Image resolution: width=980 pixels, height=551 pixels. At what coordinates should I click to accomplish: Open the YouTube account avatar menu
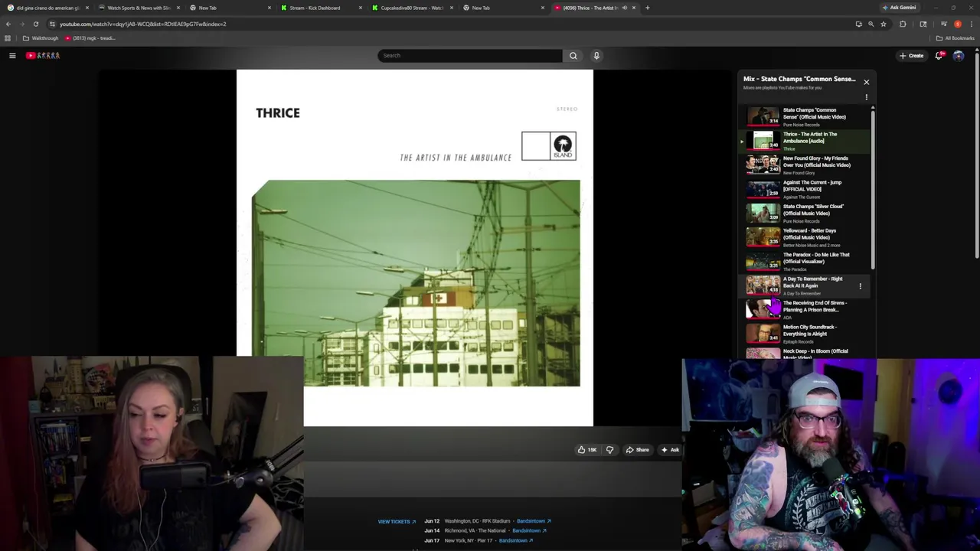(x=959, y=55)
